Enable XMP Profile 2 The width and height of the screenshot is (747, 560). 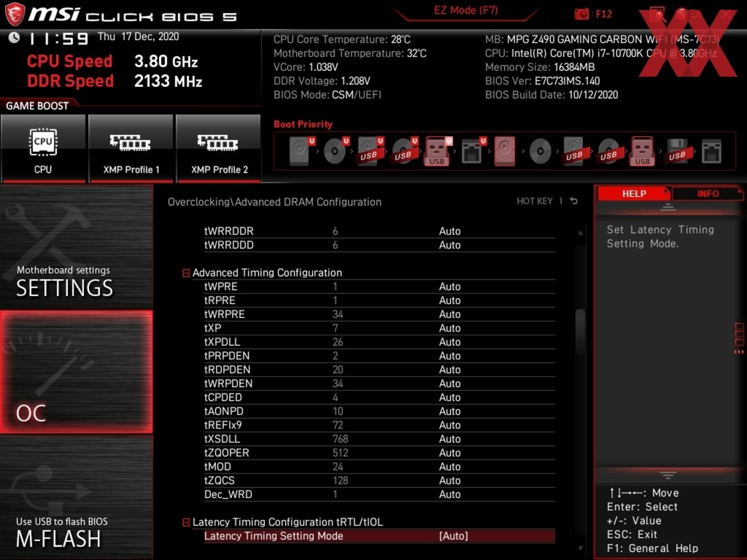tap(219, 148)
